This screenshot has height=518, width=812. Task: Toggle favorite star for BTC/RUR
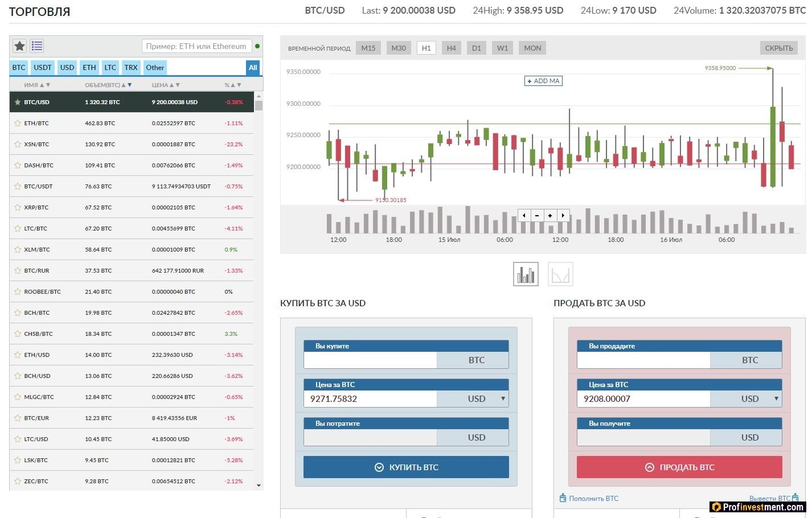coord(18,270)
